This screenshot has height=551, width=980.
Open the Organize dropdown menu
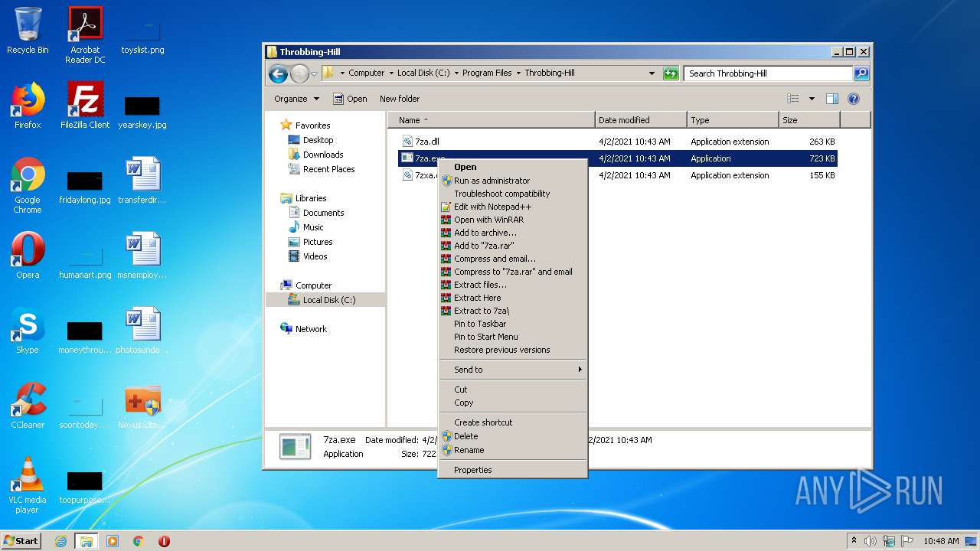pos(297,99)
